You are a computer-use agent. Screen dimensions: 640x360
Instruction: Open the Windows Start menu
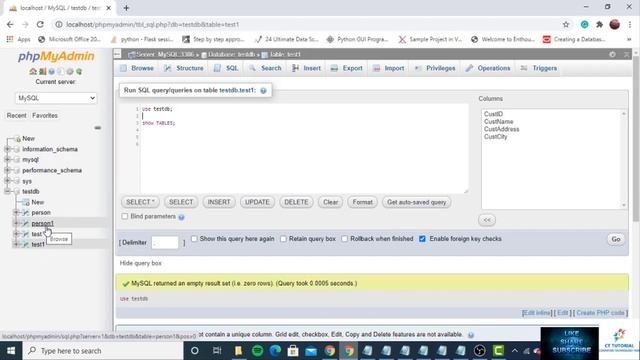coord(11,351)
